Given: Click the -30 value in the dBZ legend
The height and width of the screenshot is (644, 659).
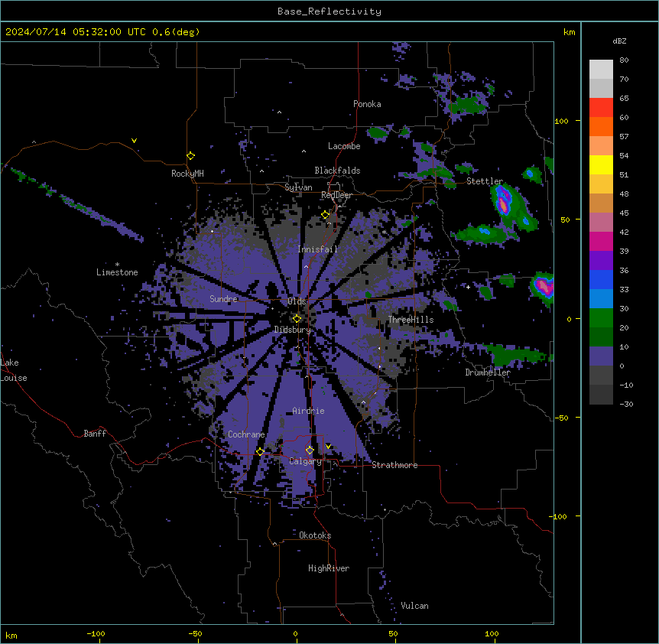Looking at the screenshot, I should tap(626, 405).
